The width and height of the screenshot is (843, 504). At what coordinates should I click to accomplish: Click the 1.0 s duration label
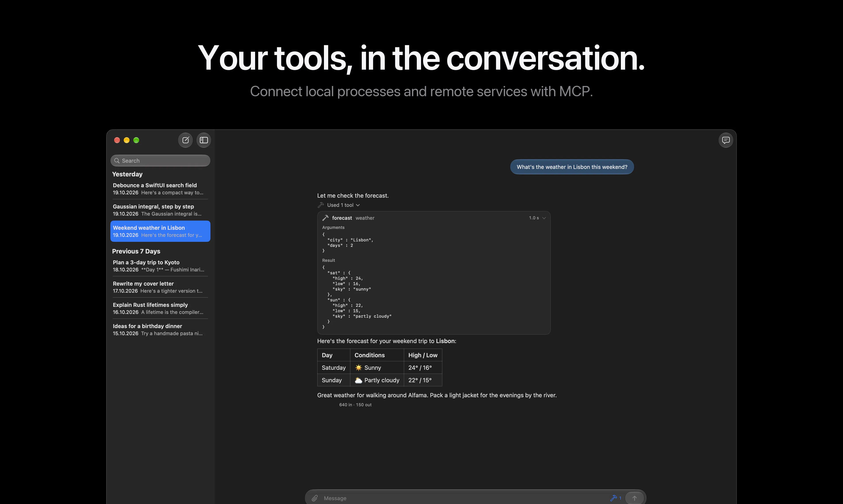(534, 218)
